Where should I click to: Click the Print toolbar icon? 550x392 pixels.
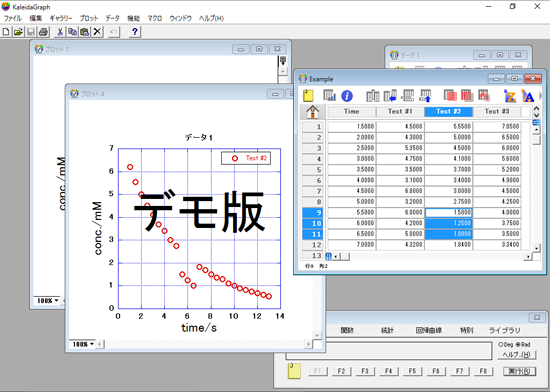tap(43, 32)
